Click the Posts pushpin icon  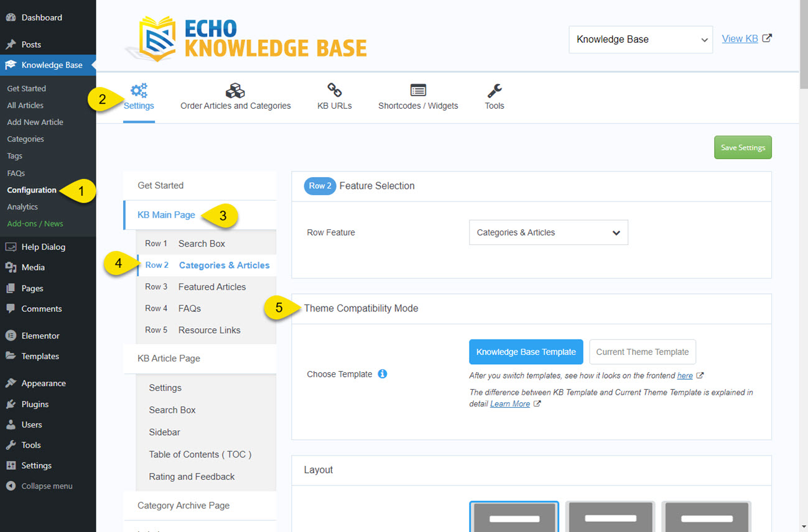click(x=11, y=44)
